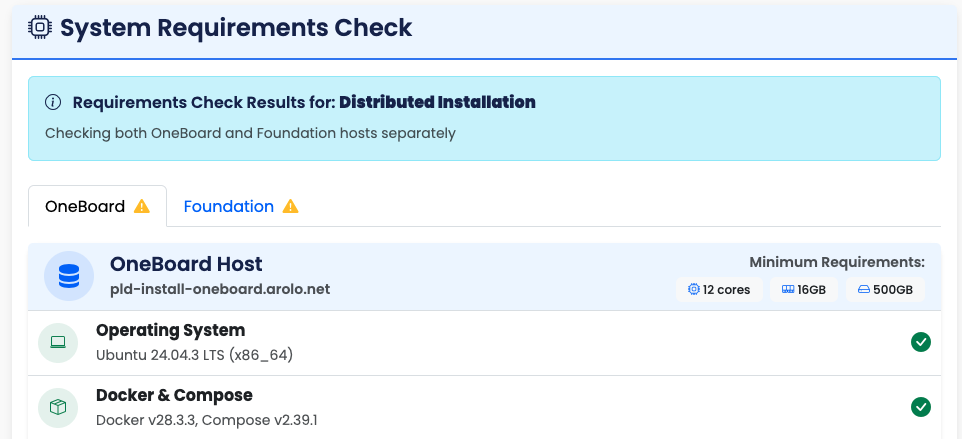Click the CPU chip icon beside the title
This screenshot has width=962, height=439.
(40, 28)
